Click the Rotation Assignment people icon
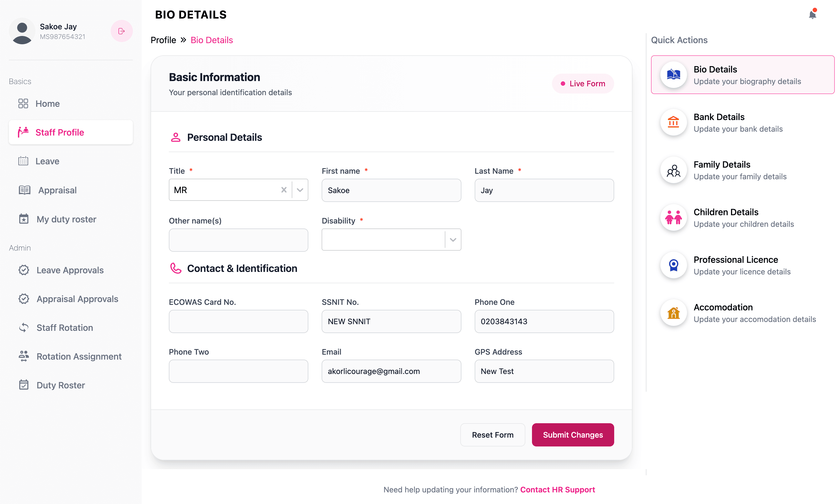This screenshot has height=504, width=837. point(24,356)
